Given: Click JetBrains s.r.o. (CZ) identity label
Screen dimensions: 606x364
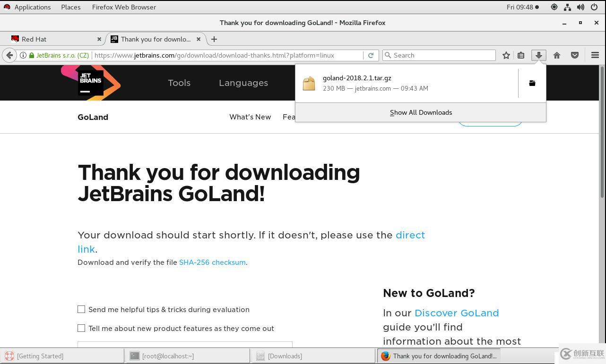Looking at the screenshot, I should [62, 55].
